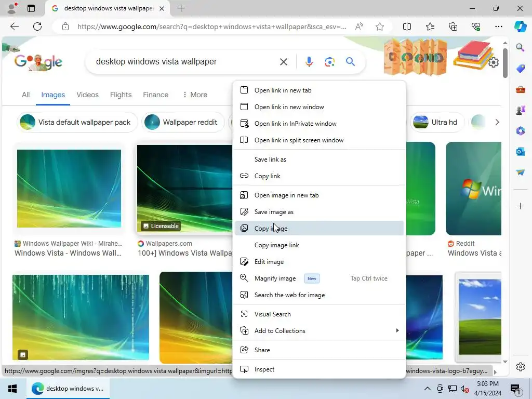Open the sidebar settings gear at the bottom
The width and height of the screenshot is (532, 399).
coord(520,367)
